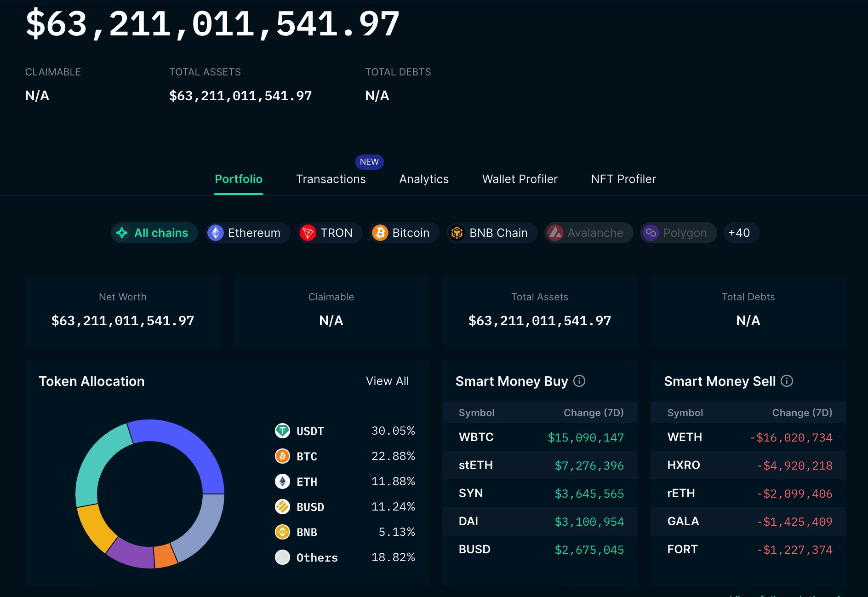The width and height of the screenshot is (868, 597).
Task: Click the Others grey circle icon
Action: [282, 557]
